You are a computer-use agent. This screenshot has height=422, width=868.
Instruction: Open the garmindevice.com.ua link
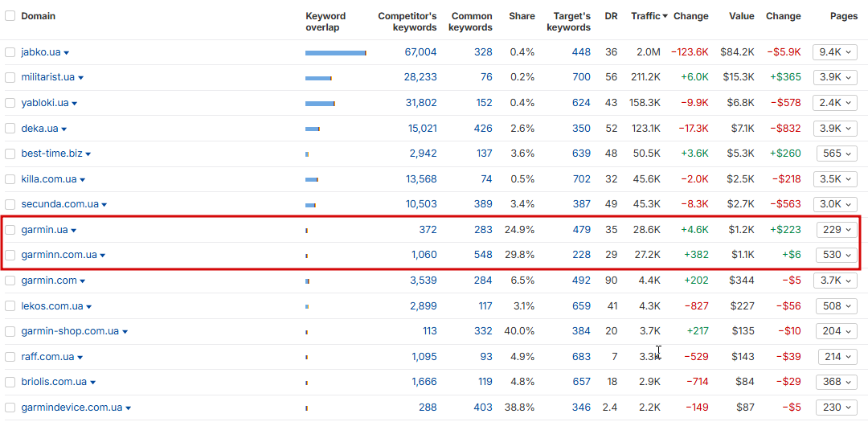point(72,408)
